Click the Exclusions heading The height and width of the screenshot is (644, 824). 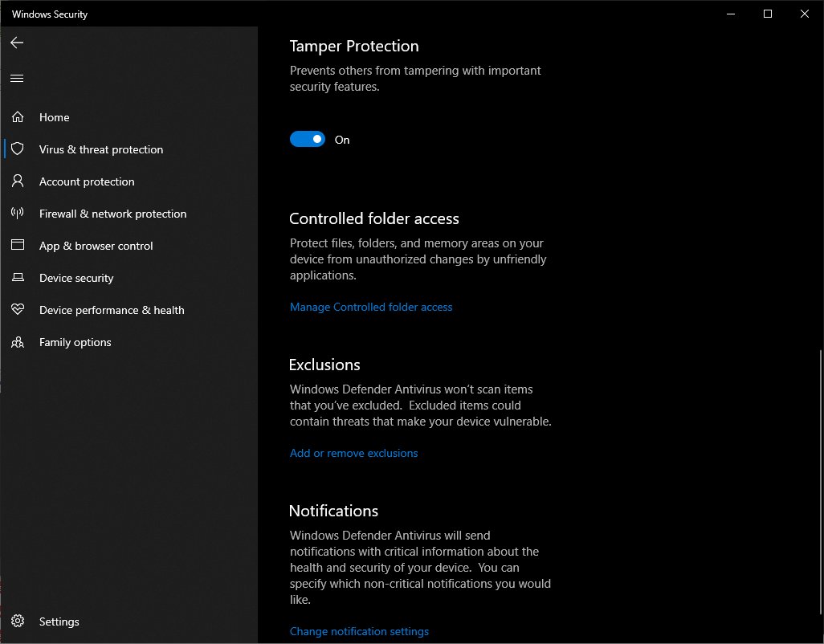click(x=324, y=365)
